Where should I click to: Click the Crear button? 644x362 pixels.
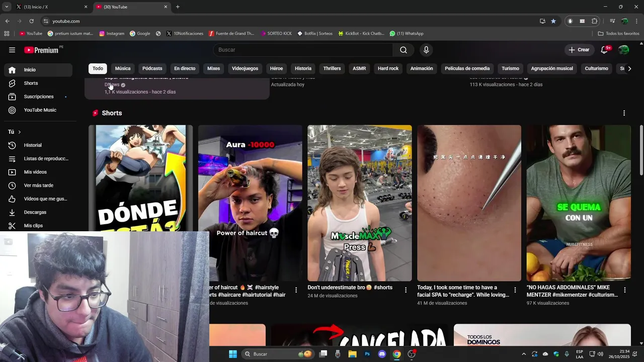(579, 50)
